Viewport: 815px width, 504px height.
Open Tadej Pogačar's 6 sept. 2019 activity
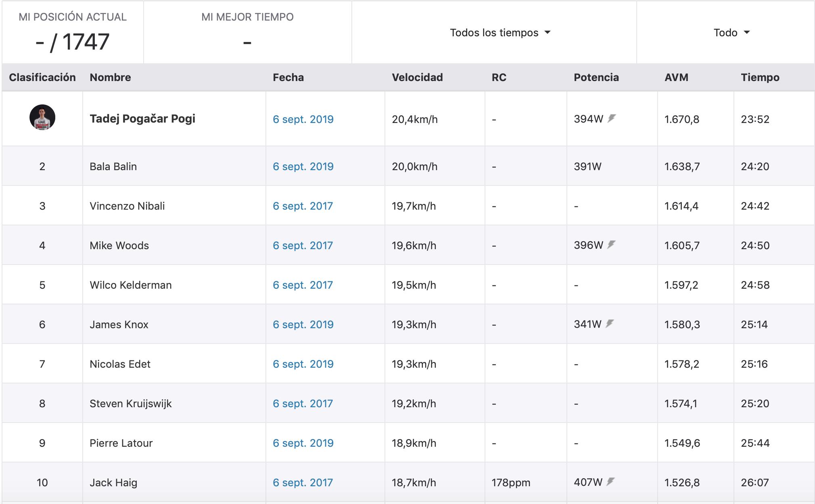click(x=303, y=119)
